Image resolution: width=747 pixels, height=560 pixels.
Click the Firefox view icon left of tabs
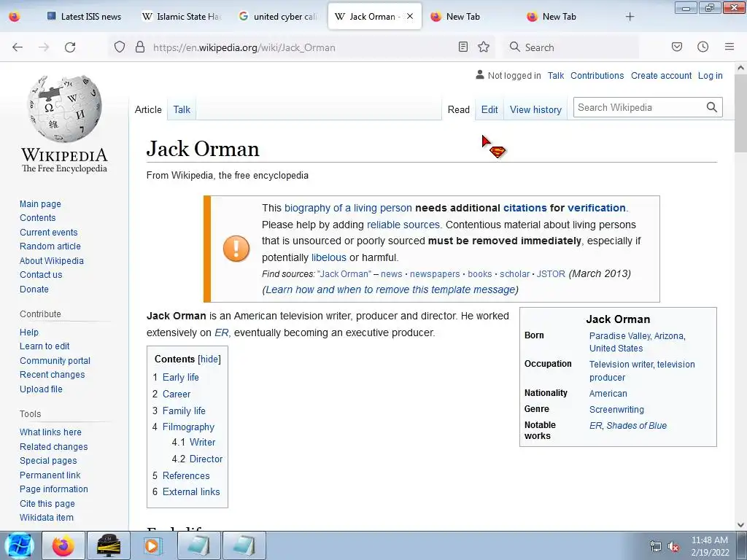[x=15, y=17]
